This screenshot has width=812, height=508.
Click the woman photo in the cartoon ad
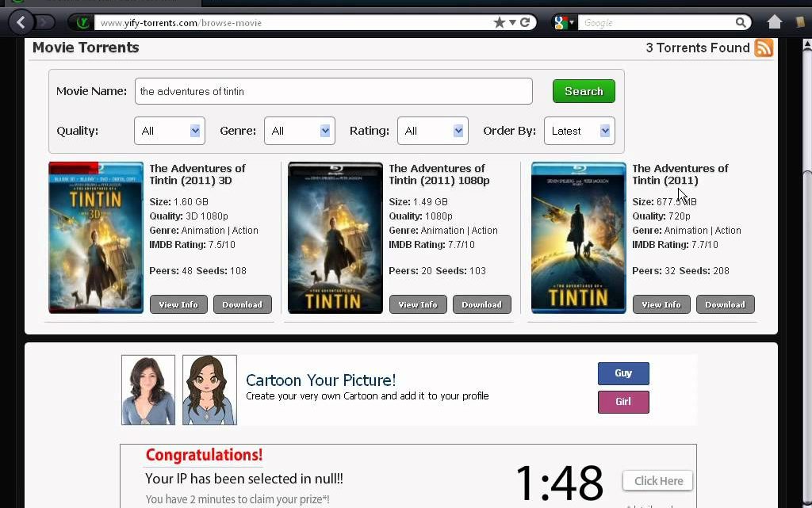(x=148, y=390)
